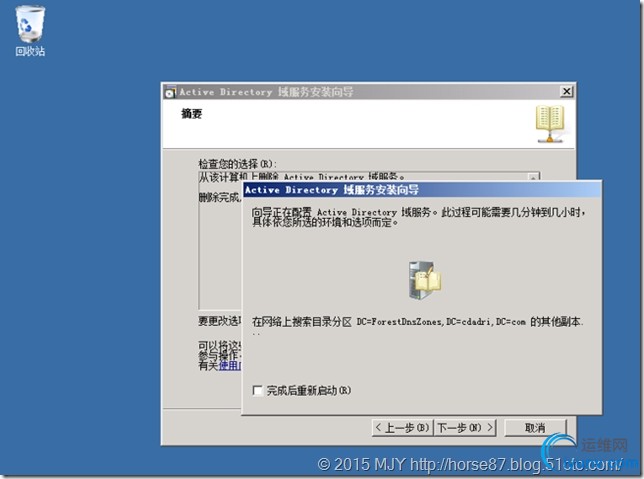The width and height of the screenshot is (644, 479).
Task: Click the 取消 cancel button
Action: 535,428
